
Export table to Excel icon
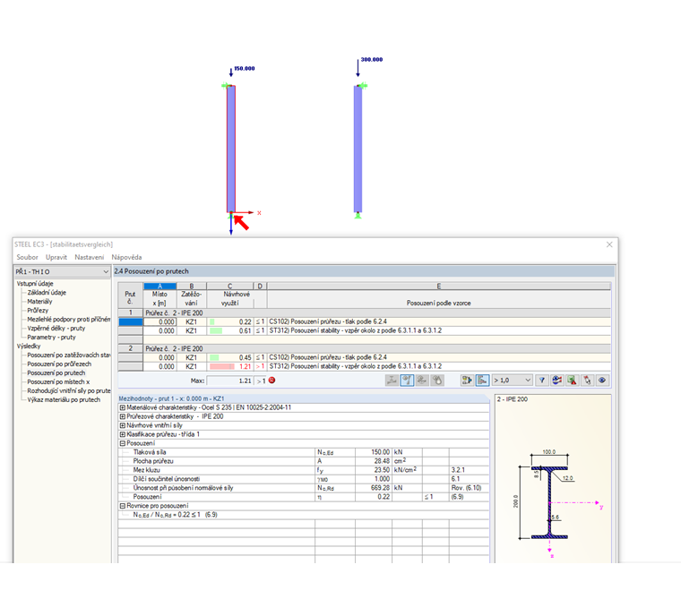click(x=572, y=381)
